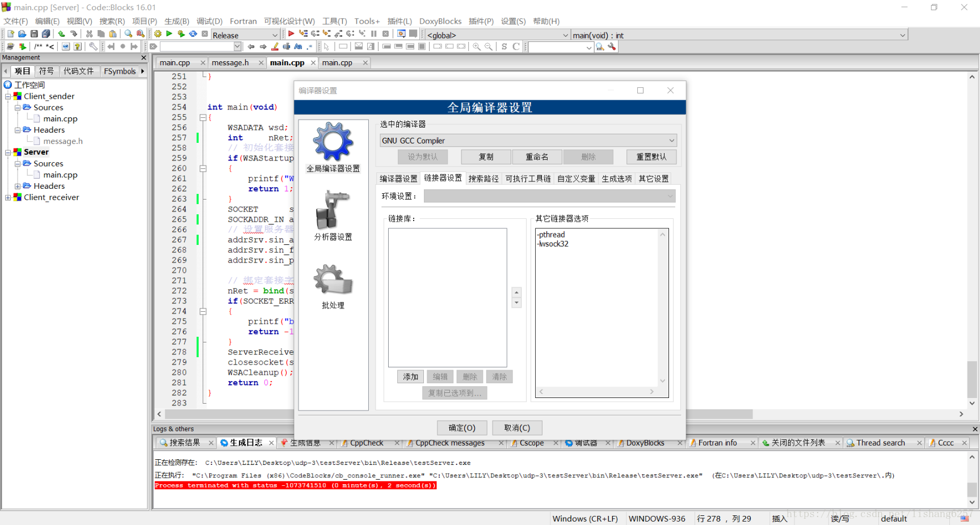Switch to the 搜索路径 tab

(483, 179)
